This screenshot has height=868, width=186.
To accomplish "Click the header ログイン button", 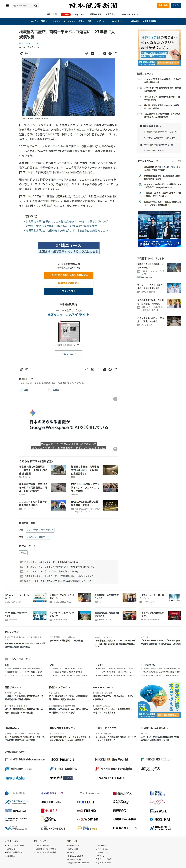I will click(176, 5).
